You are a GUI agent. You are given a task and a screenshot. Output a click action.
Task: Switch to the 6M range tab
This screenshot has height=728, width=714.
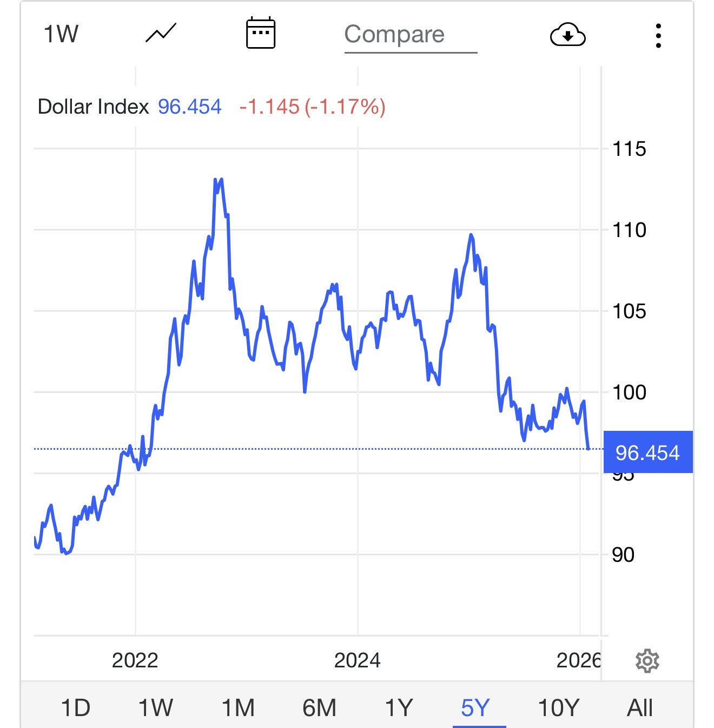pos(319,707)
